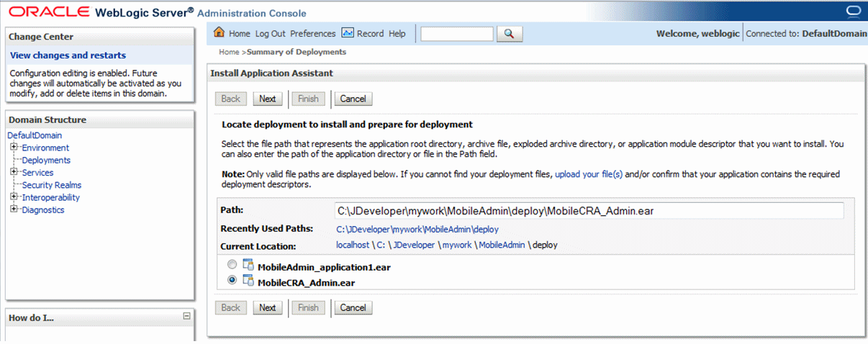Click the Welcome, weblogic text
Viewport: 868px width, 344px height.
pos(697,34)
